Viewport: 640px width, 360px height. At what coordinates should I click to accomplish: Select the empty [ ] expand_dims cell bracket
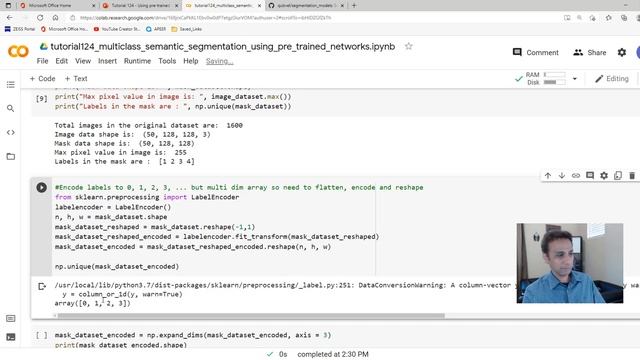(41, 335)
